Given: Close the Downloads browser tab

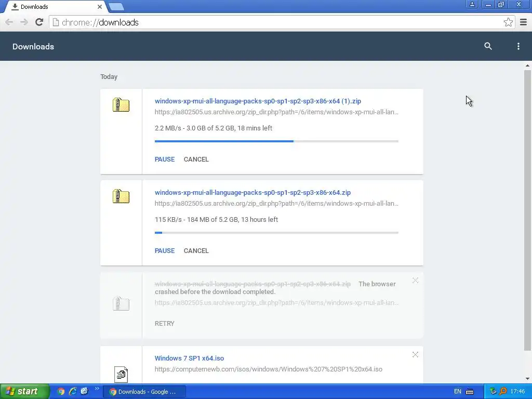Looking at the screenshot, I should click(x=99, y=6).
